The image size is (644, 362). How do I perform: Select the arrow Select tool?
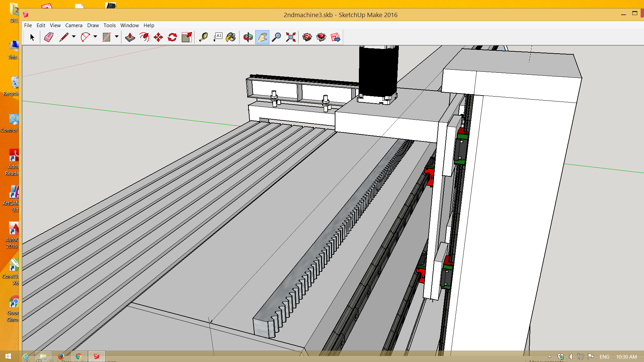[x=32, y=37]
